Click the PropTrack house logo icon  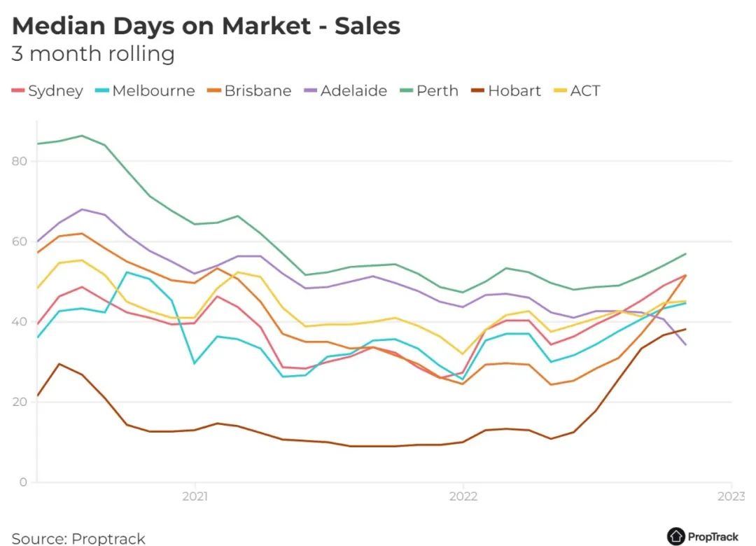676,536
